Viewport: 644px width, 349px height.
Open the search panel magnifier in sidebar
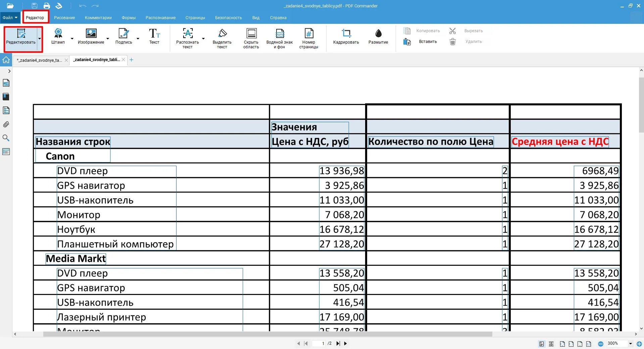point(6,138)
